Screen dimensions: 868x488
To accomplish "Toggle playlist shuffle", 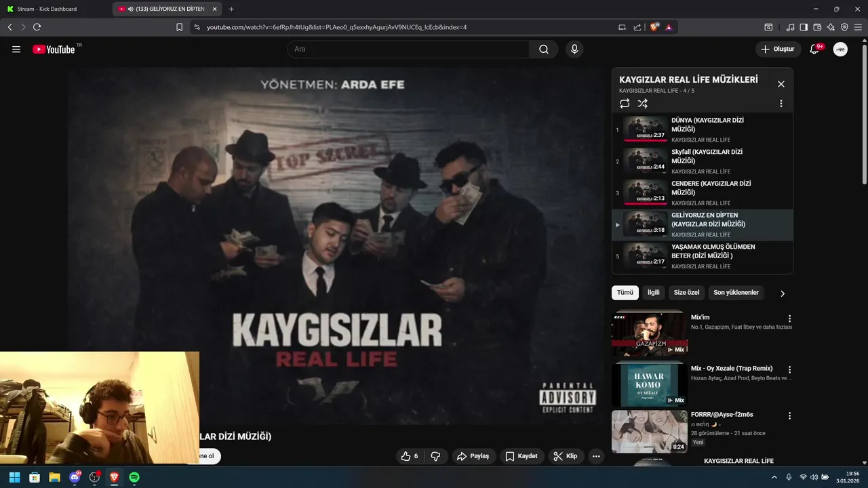I will 643,104.
